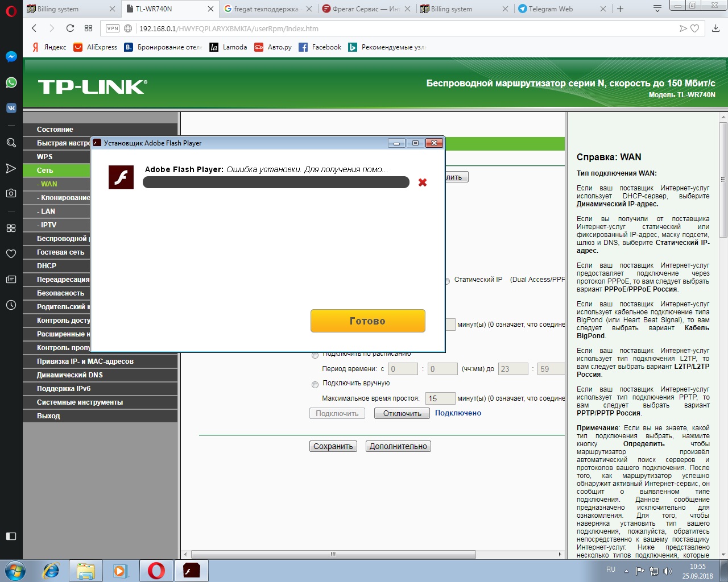Open the AliExpress bookmark
The image size is (728, 582).
point(96,47)
